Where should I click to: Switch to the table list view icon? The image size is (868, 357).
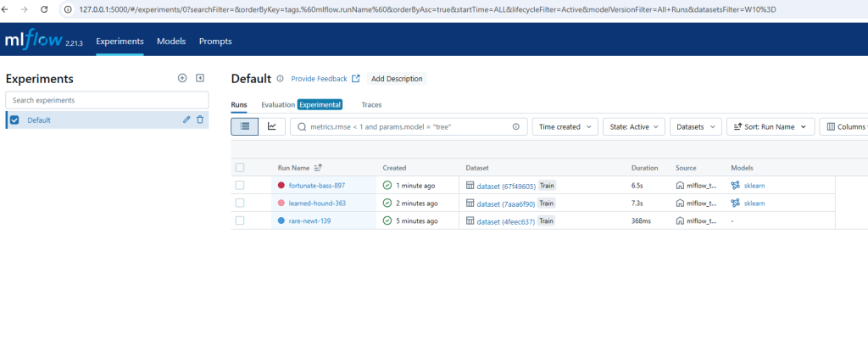pyautogui.click(x=245, y=126)
